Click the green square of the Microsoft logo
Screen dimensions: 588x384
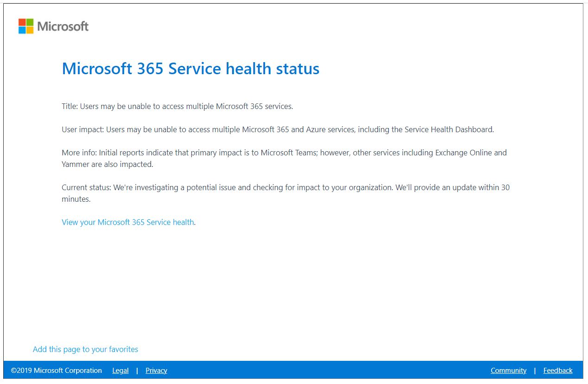point(30,22)
